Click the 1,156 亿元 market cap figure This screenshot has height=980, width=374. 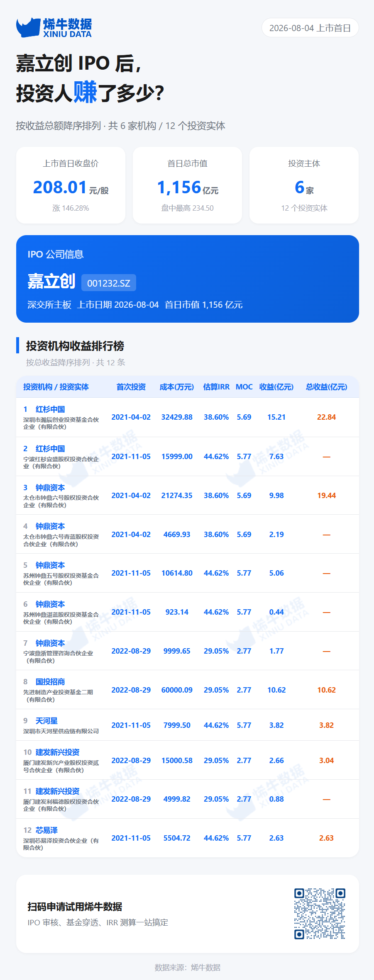[188, 187]
